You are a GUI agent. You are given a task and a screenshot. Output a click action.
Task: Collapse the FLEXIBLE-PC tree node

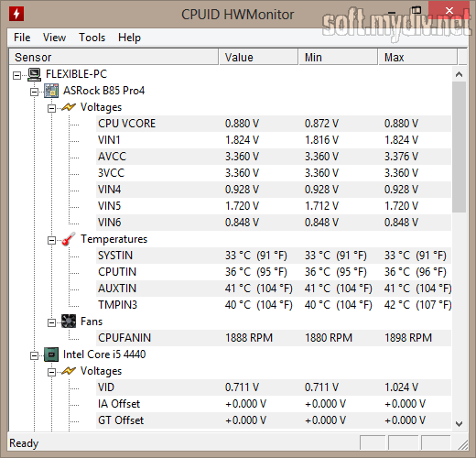17,75
